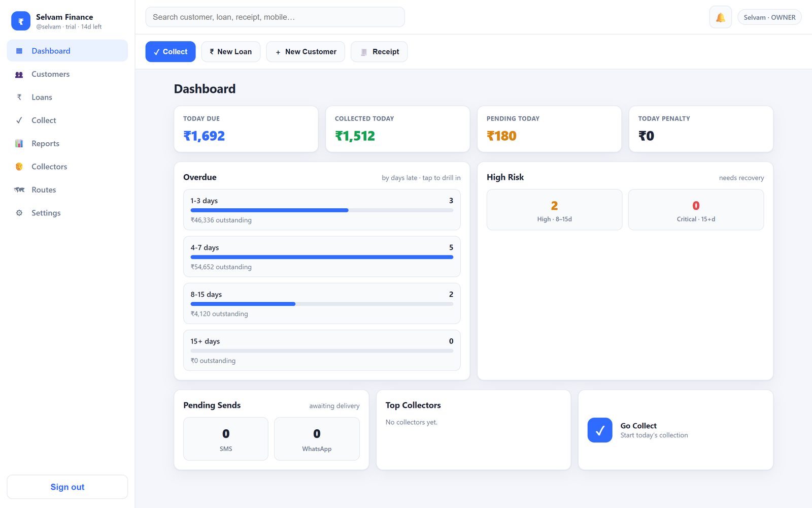Click the Customers people icon in sidebar

pyautogui.click(x=19, y=74)
